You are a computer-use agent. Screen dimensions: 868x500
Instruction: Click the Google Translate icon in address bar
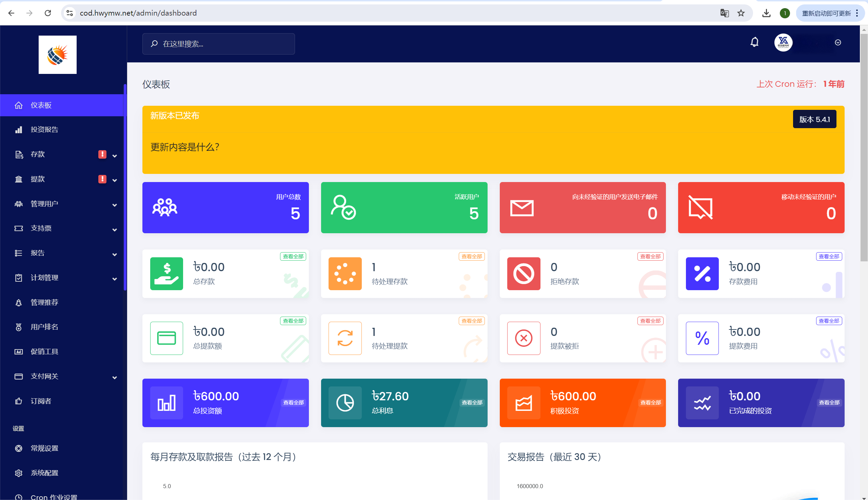pyautogui.click(x=725, y=13)
